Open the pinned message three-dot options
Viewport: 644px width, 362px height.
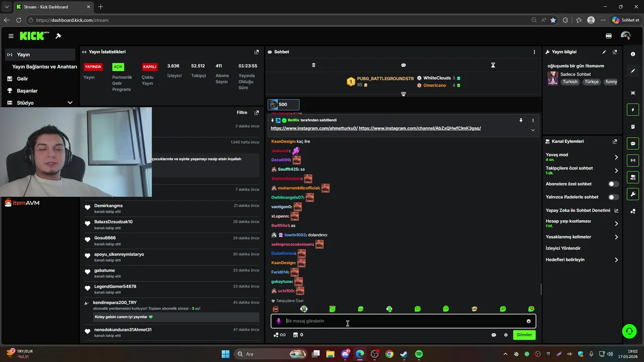pyautogui.click(x=533, y=121)
